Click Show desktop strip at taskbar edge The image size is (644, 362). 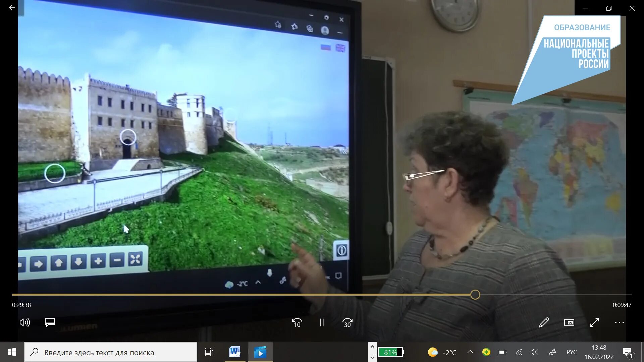click(642, 352)
